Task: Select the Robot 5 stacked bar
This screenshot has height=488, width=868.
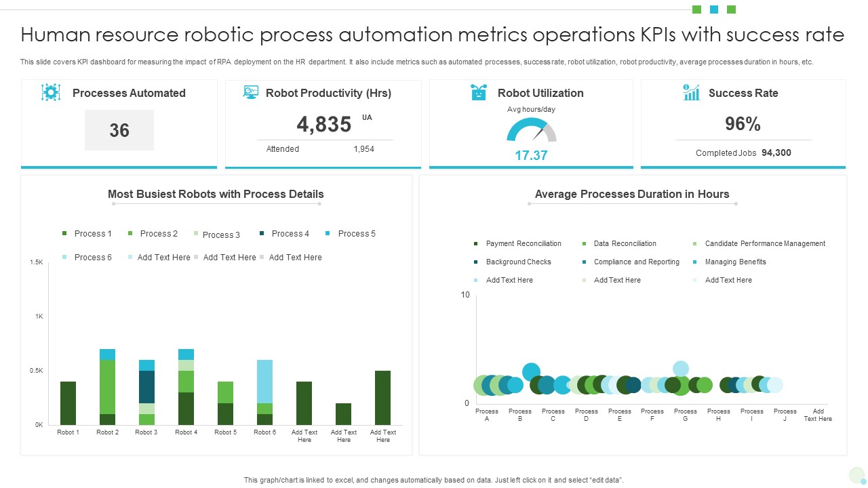Action: 225,403
